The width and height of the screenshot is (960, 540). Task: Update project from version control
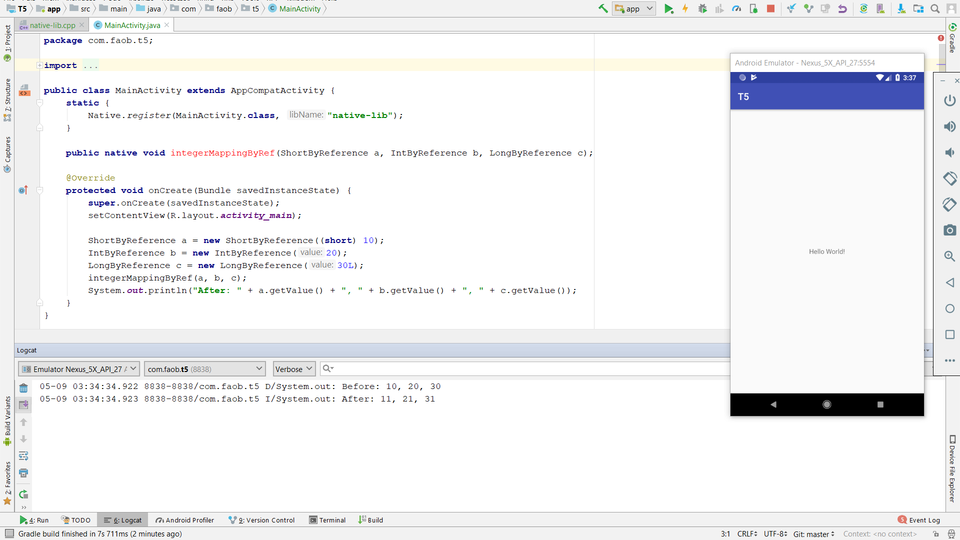coord(792,9)
